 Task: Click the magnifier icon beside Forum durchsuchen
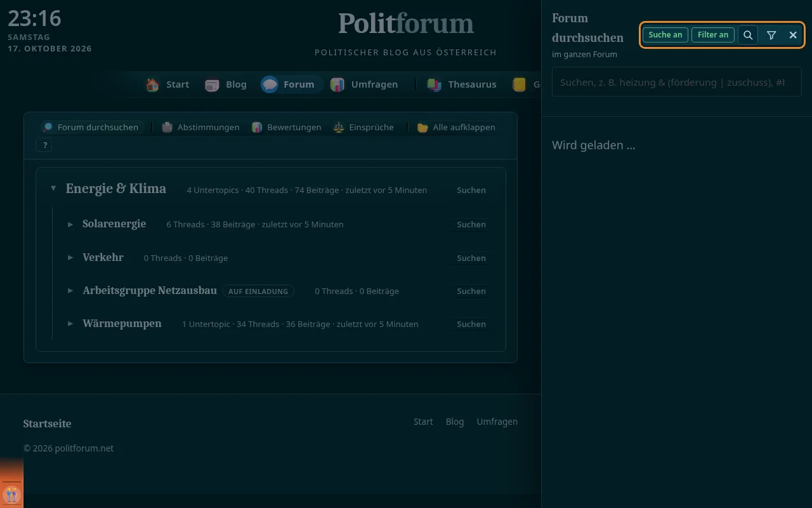[48, 128]
